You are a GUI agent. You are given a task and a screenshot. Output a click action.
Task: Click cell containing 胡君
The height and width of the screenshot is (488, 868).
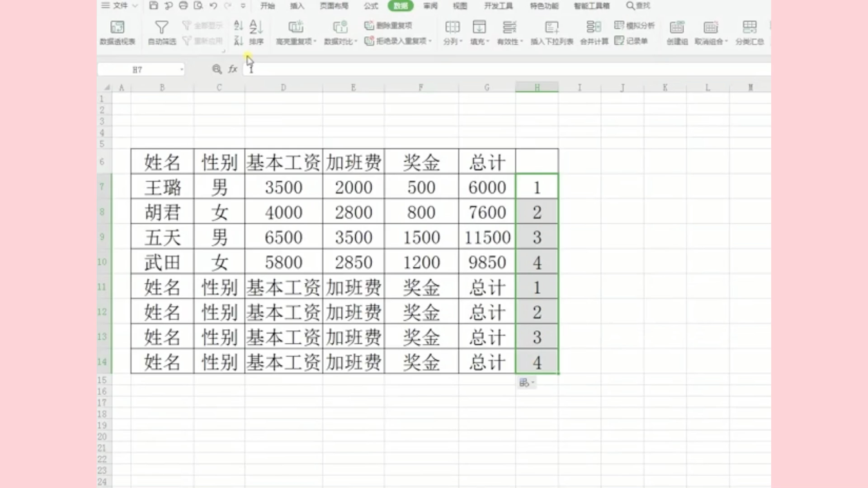(162, 212)
